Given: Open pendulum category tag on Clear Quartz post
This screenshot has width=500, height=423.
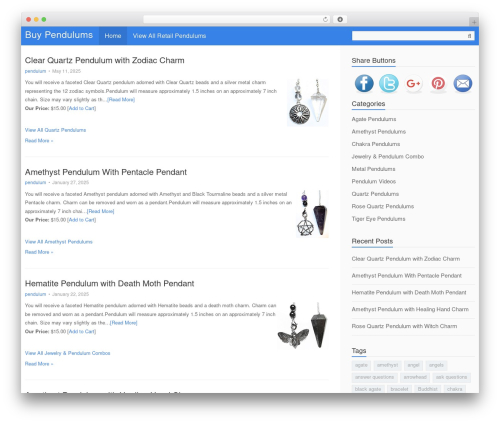Looking at the screenshot, I should tap(35, 71).
